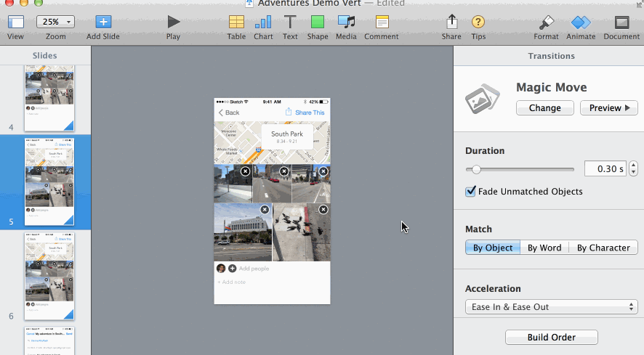Open the Shape insertion tool
The height and width of the screenshot is (355, 644).
(318, 23)
